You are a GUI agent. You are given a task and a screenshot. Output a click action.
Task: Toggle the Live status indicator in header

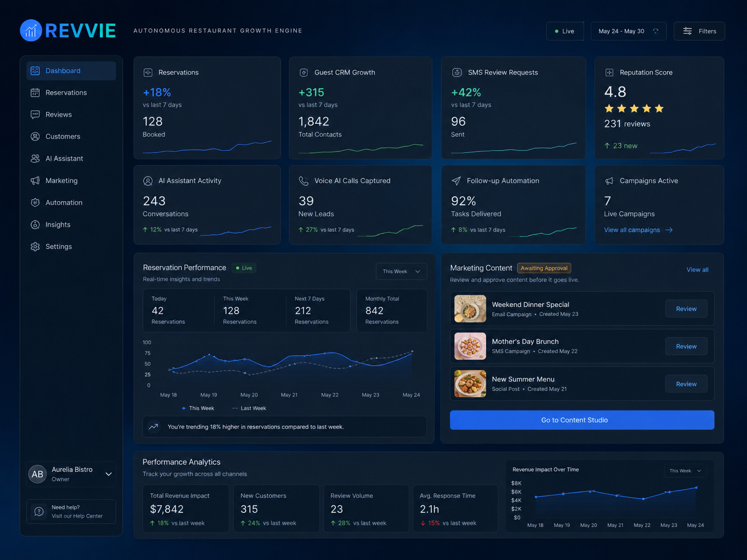[565, 31]
